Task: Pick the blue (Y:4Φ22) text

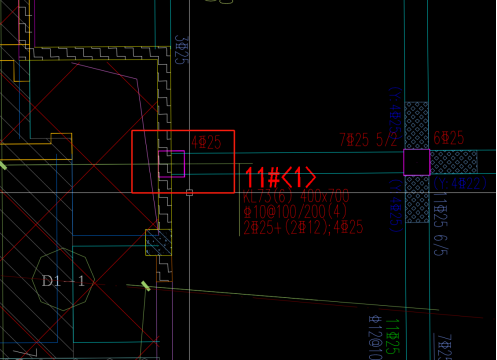Action: pos(460,183)
